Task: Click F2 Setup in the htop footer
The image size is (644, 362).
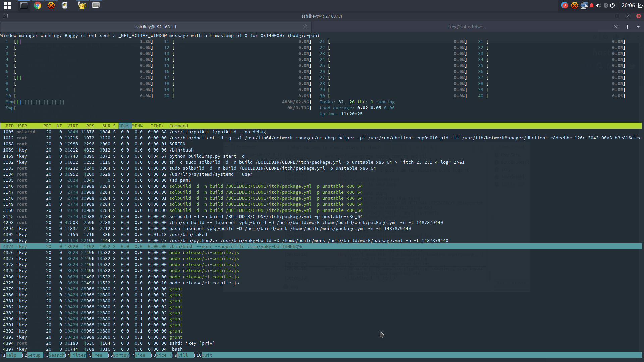Action: 32,355
